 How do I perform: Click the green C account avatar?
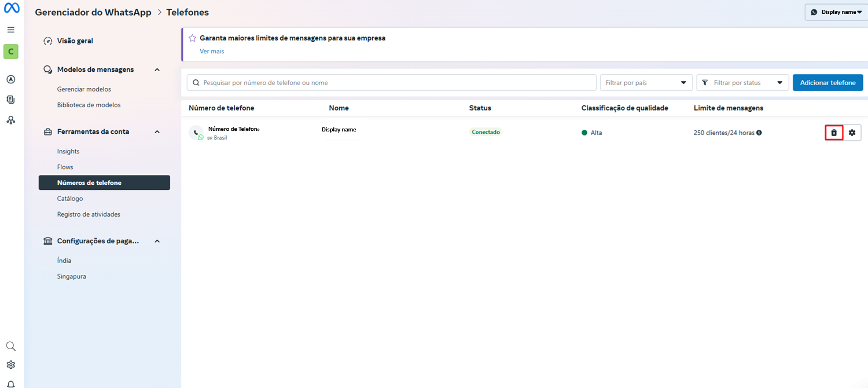11,52
